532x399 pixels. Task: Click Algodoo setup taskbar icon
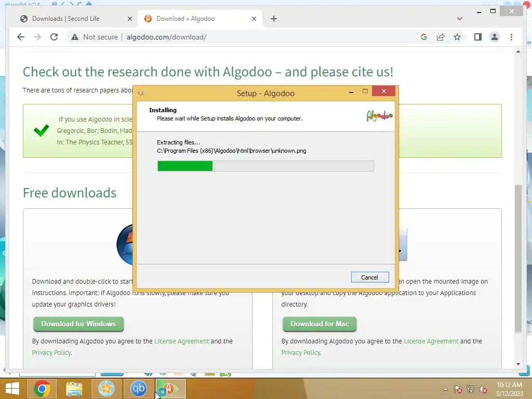pyautogui.click(x=170, y=389)
